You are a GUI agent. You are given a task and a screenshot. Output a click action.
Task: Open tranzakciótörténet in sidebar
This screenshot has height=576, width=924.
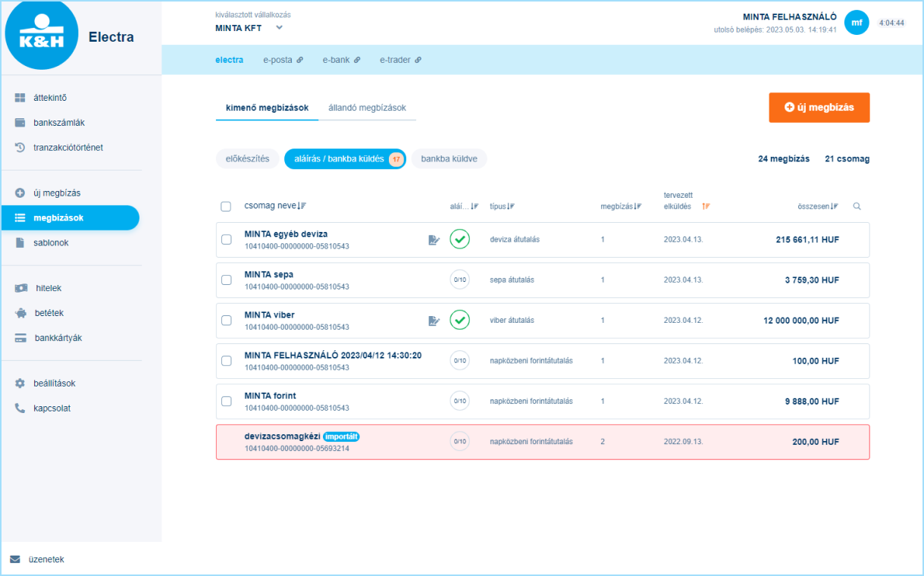click(67, 148)
